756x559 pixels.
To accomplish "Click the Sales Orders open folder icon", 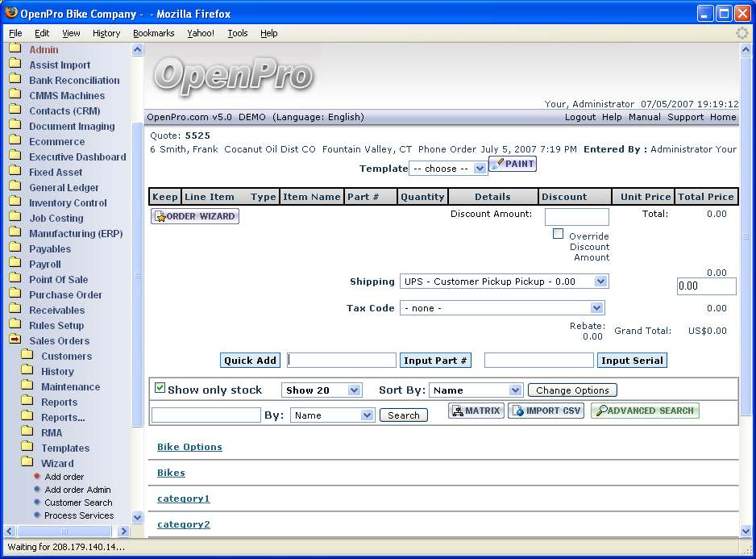I will [x=15, y=340].
